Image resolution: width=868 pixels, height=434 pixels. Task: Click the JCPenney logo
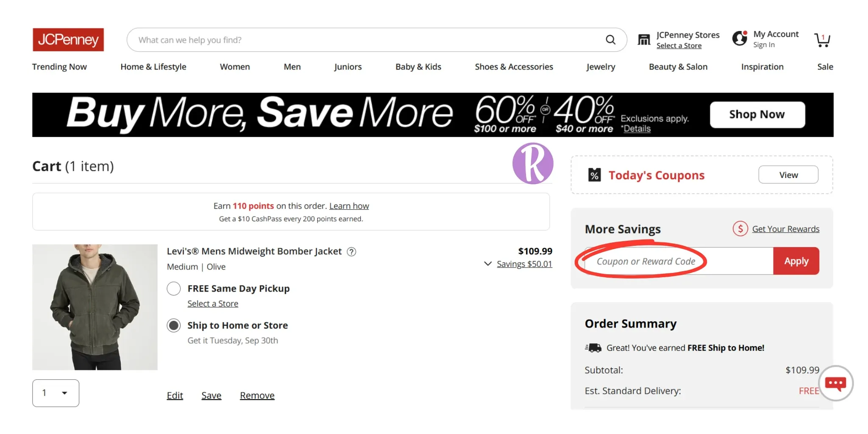tap(68, 40)
